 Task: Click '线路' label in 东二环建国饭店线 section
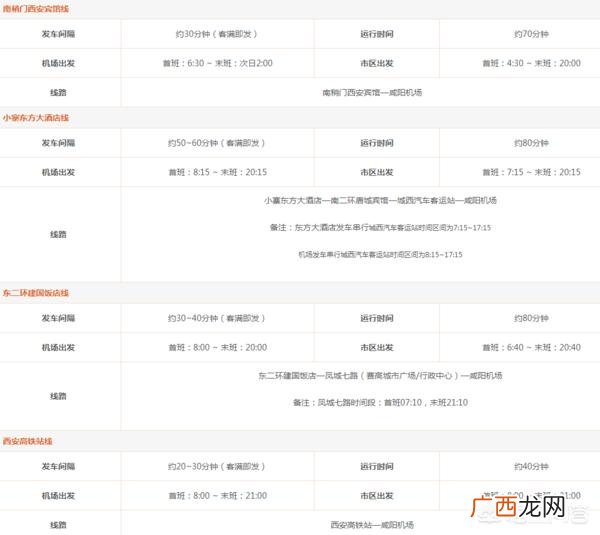click(x=58, y=396)
